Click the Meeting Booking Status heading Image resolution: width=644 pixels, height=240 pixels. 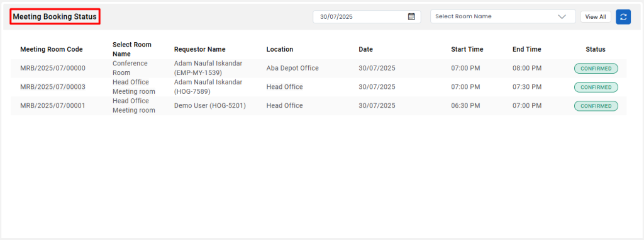pyautogui.click(x=55, y=17)
